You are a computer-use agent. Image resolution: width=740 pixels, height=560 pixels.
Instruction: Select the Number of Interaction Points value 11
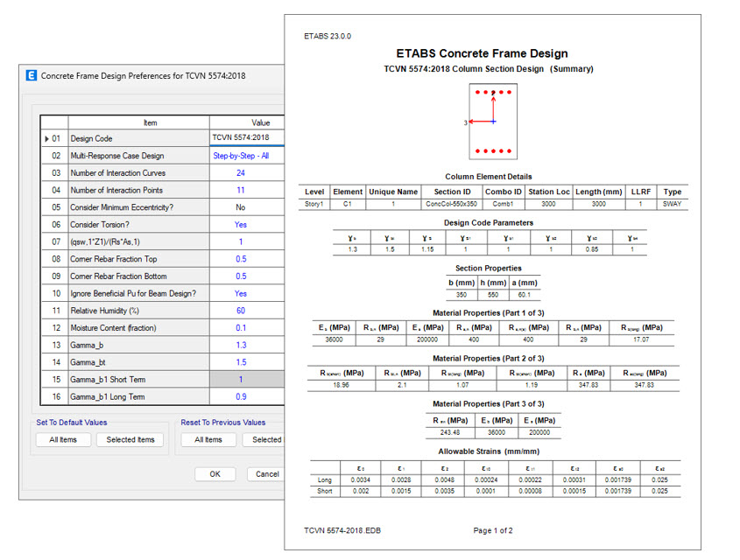point(241,190)
